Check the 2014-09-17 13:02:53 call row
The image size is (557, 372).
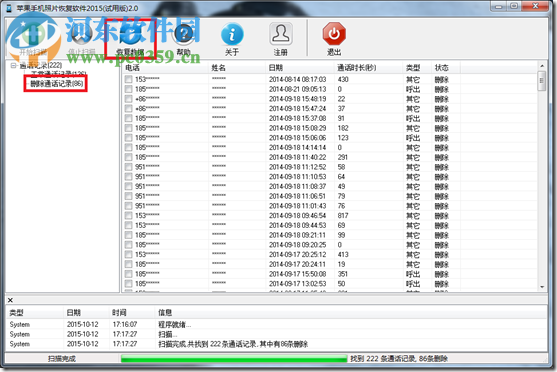coord(129,284)
